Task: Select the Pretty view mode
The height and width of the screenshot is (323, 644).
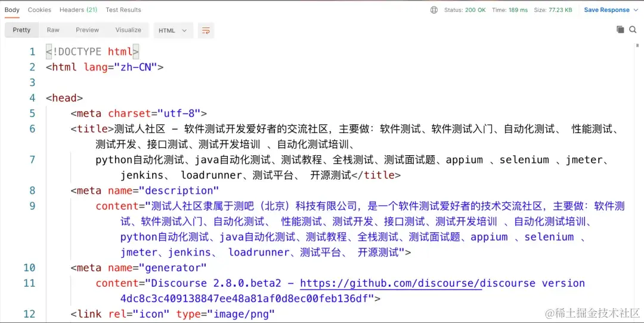Action: pyautogui.click(x=21, y=30)
